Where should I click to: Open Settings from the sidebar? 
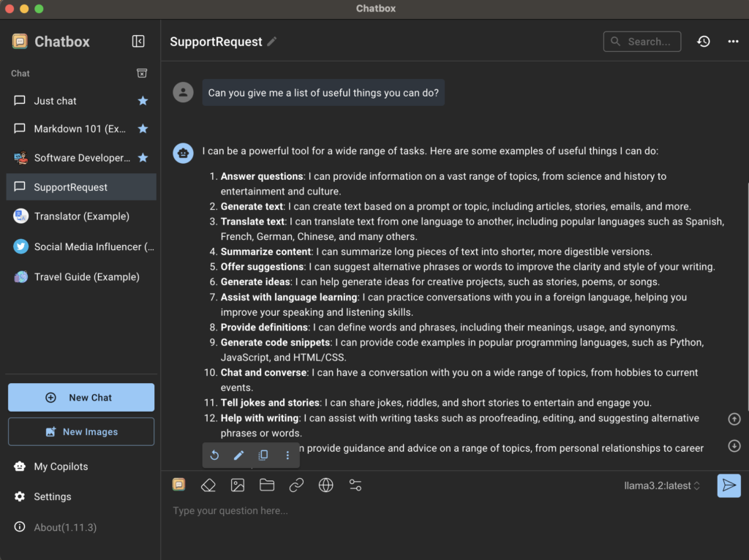(x=53, y=496)
